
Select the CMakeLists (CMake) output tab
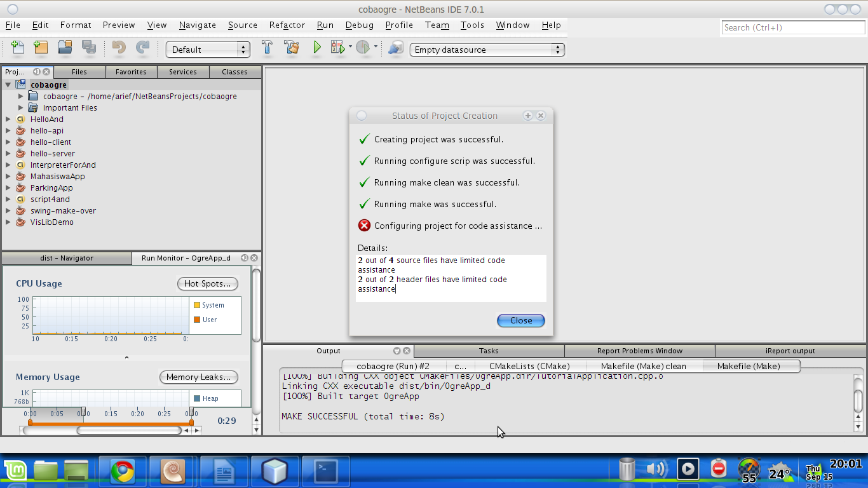[529, 366]
